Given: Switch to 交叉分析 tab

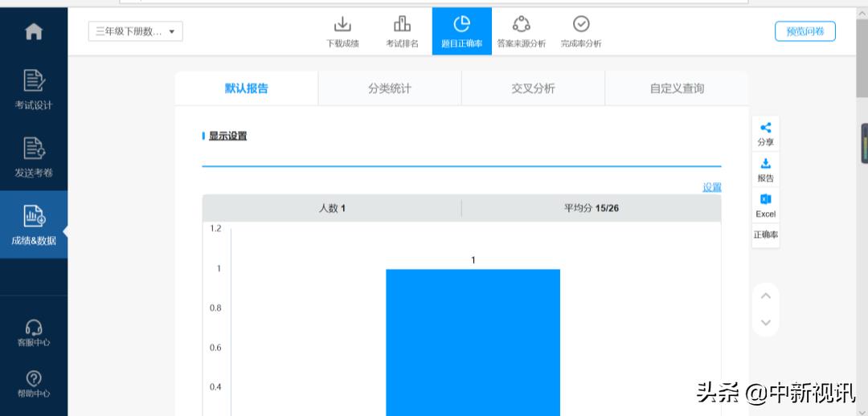Looking at the screenshot, I should [533, 88].
